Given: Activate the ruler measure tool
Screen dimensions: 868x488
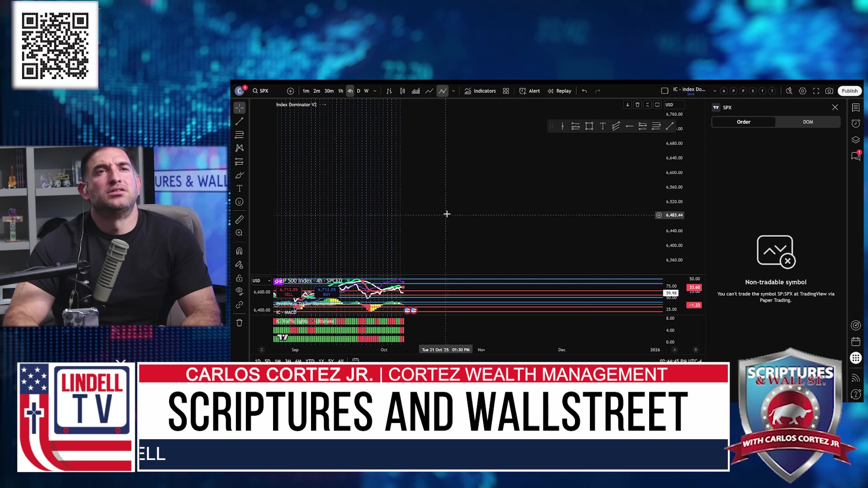Looking at the screenshot, I should pos(239,220).
